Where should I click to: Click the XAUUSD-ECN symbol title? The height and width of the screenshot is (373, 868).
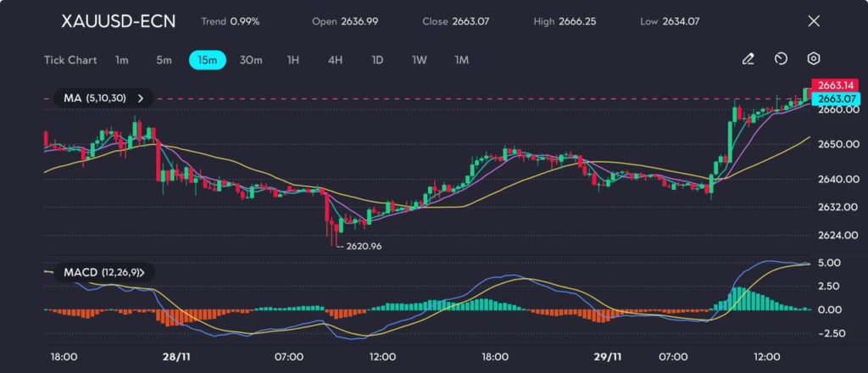click(x=119, y=21)
